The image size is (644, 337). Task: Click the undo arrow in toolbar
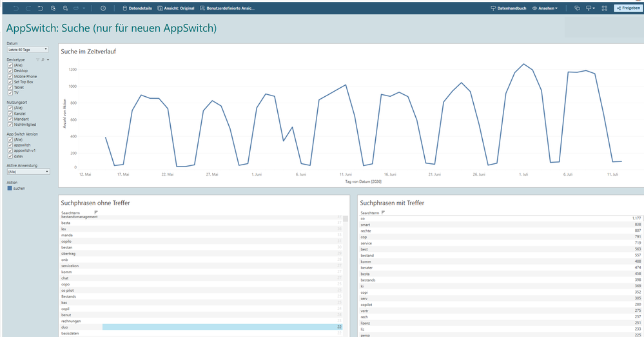[15, 8]
